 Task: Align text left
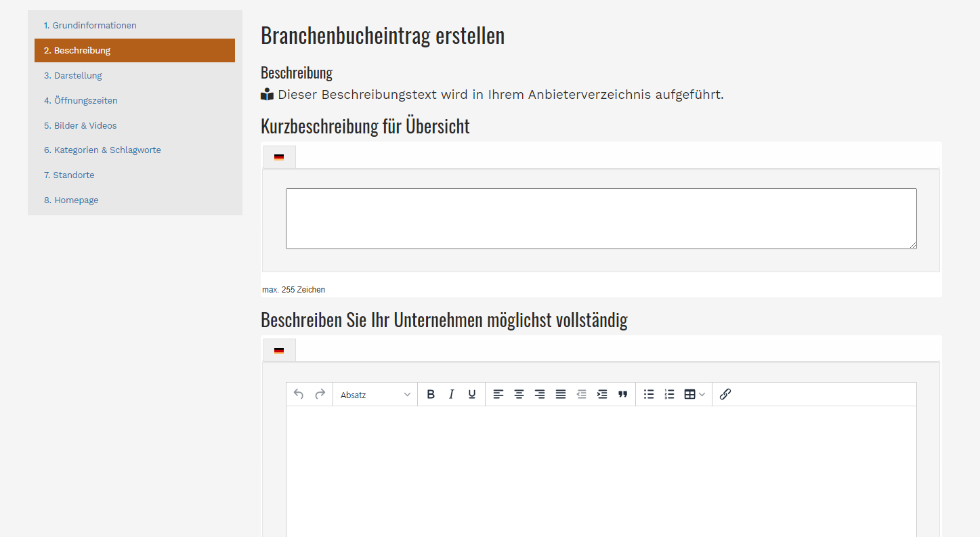498,394
